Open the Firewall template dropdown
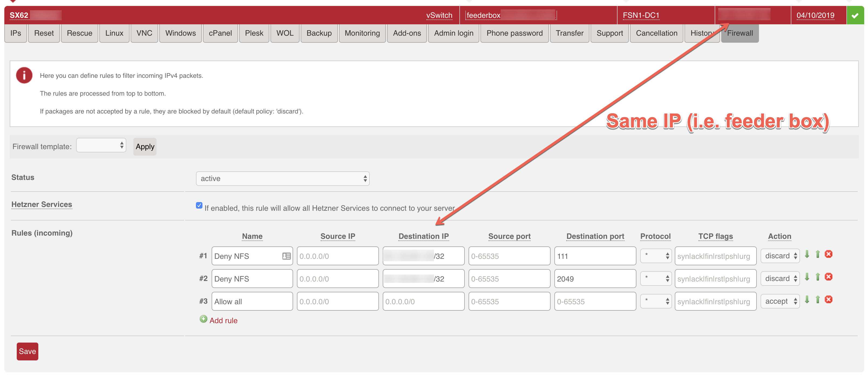This screenshot has height=375, width=868. pyautogui.click(x=101, y=145)
